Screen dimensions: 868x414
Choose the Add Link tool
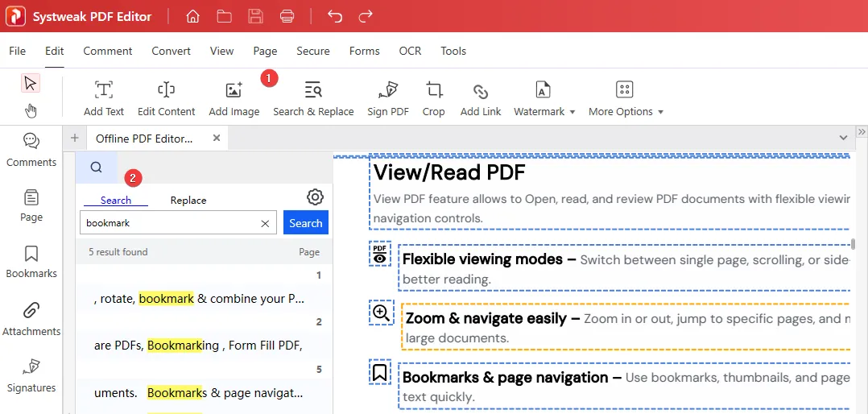point(481,98)
